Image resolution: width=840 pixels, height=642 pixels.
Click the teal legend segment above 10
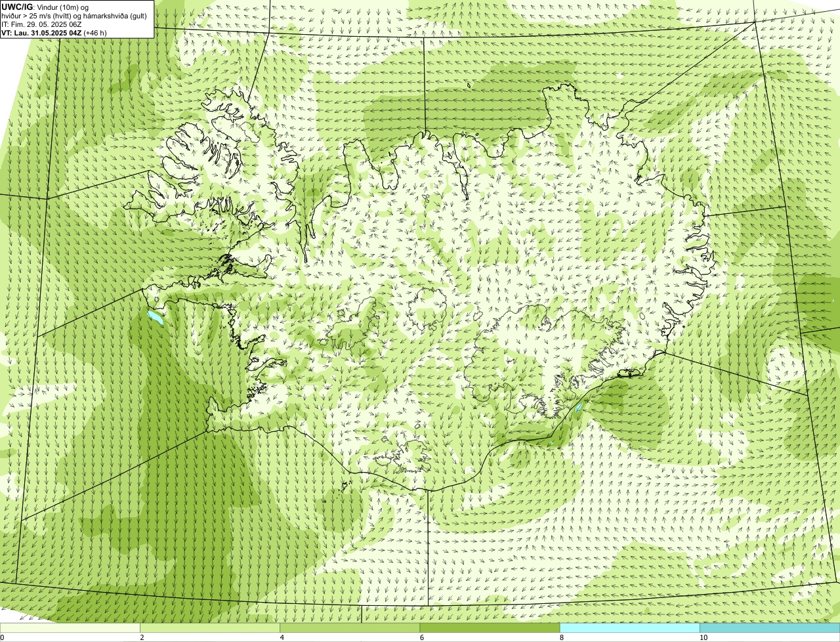point(770,628)
